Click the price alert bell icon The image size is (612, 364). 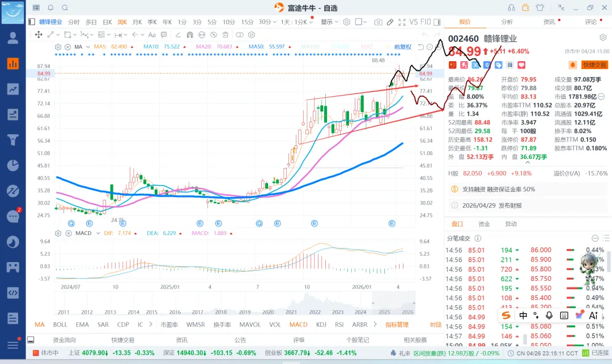[x=573, y=65]
